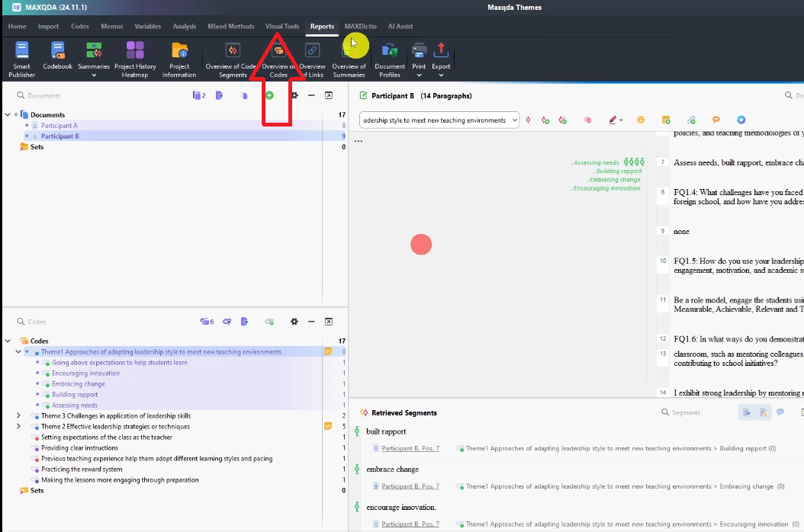This screenshot has height=532, width=804.
Task: Open the Project History Heatmap
Action: coord(135,59)
